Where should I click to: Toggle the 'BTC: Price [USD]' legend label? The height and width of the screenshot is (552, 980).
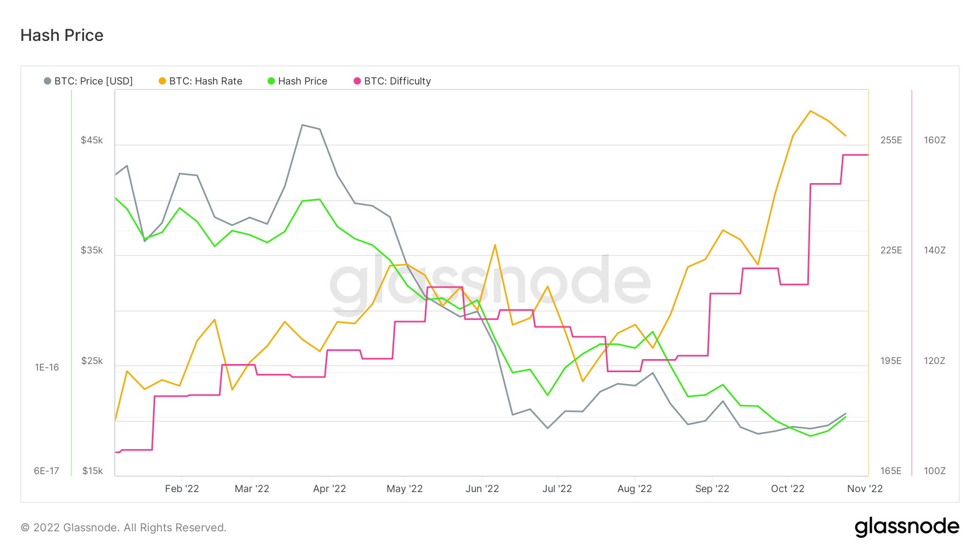pyautogui.click(x=94, y=81)
